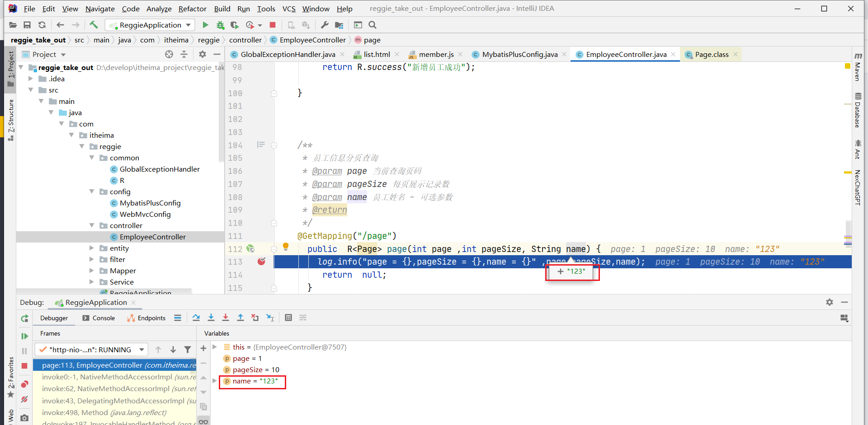This screenshot has height=425, width=868.
Task: Open Search Everywhere magnifier icon
Action: 373,25
